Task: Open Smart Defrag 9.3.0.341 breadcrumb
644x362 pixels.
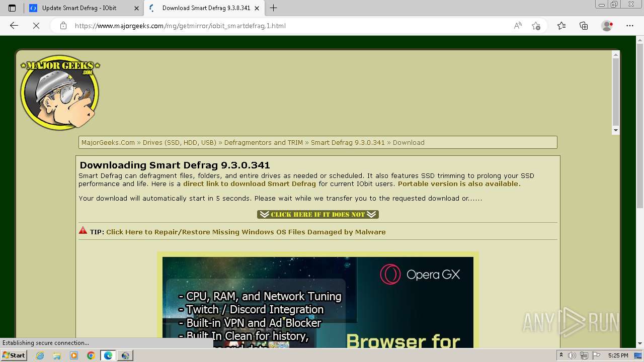Action: pyautogui.click(x=348, y=143)
